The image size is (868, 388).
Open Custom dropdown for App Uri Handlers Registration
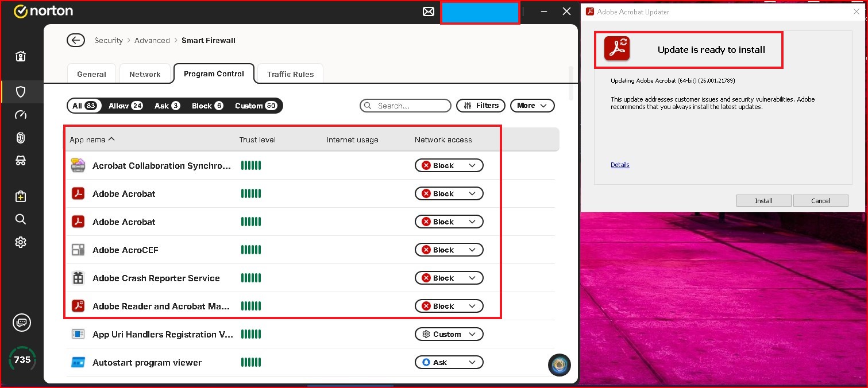(449, 335)
